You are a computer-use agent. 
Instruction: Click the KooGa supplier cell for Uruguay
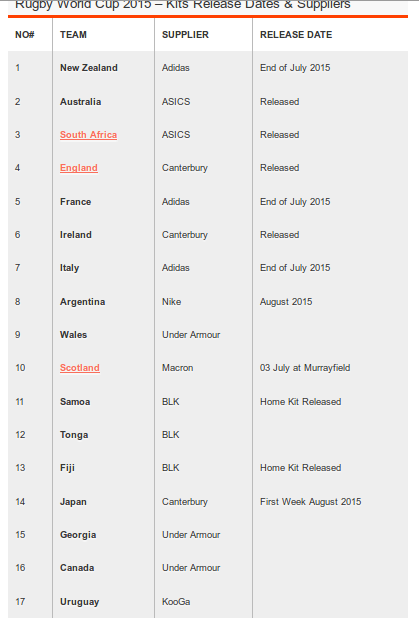[x=176, y=602]
